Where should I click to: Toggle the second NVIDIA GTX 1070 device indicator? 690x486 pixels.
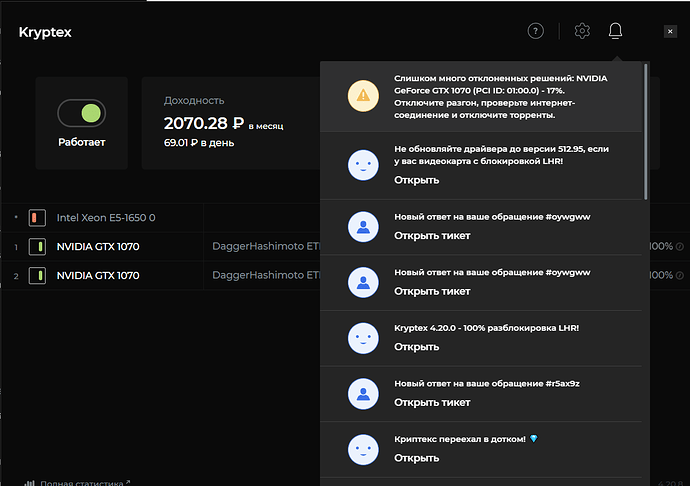(x=37, y=276)
